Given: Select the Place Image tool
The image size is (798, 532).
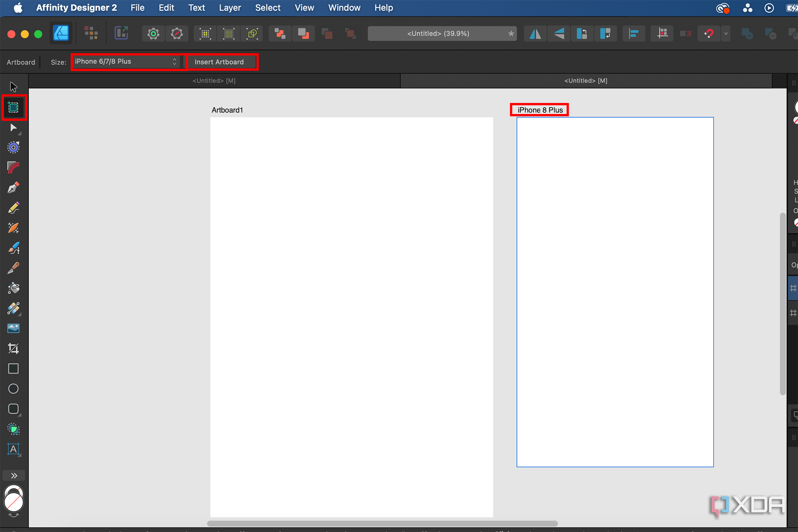Looking at the screenshot, I should [x=13, y=328].
